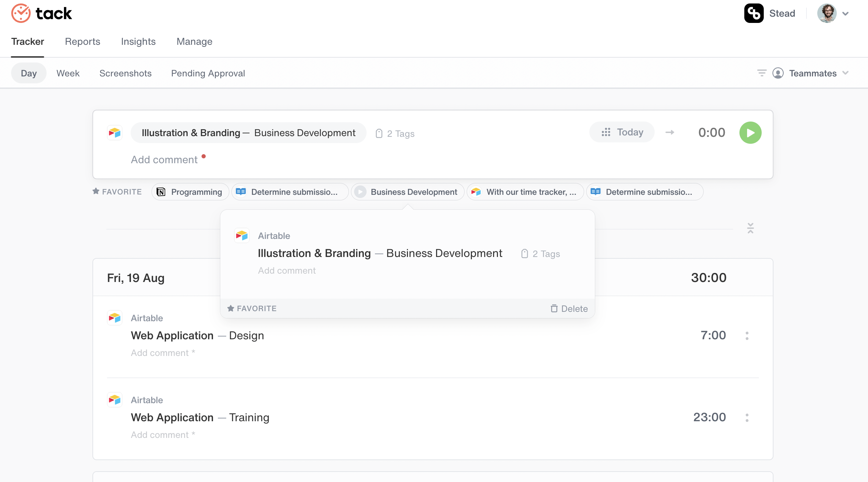Click play icon on Business Development chip
Screen dimensions: 868x482
pos(360,192)
